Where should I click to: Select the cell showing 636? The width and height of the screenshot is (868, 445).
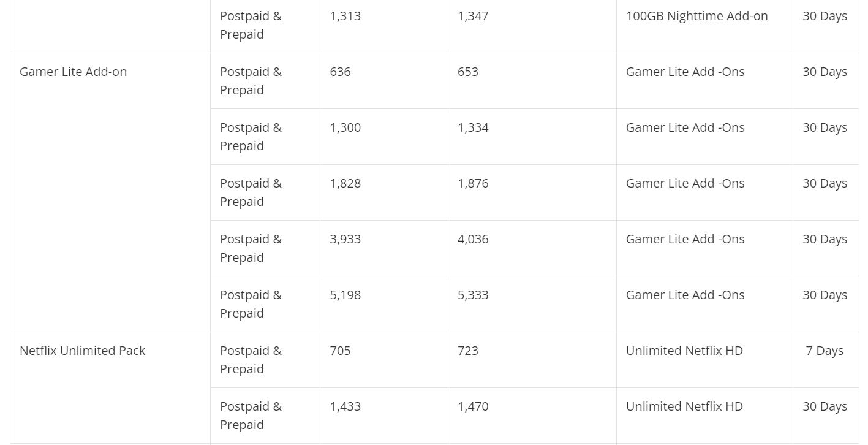340,72
